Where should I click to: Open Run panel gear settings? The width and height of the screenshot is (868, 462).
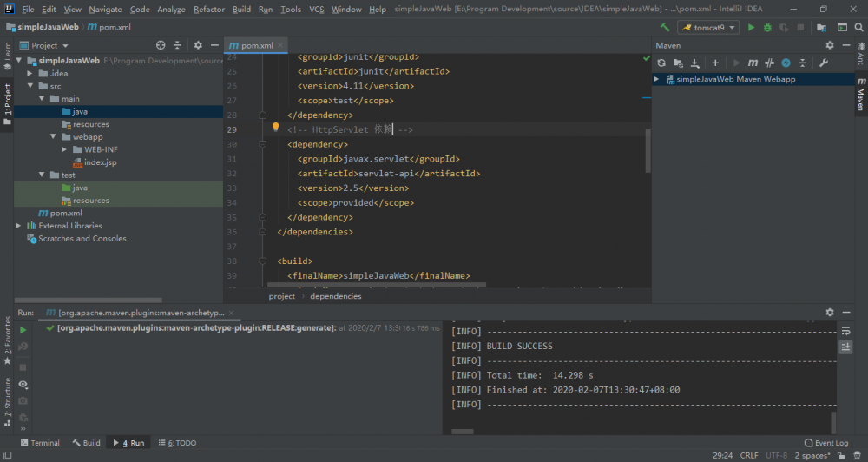coord(830,313)
